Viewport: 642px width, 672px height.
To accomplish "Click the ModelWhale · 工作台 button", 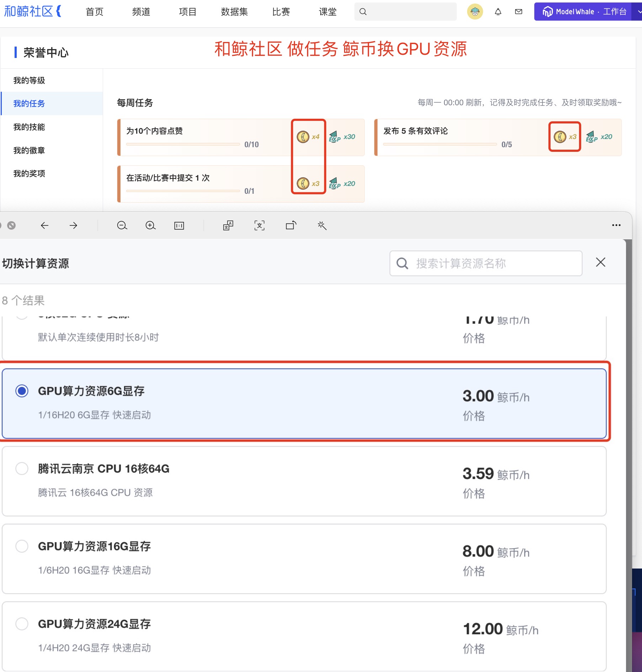I will coord(583,12).
